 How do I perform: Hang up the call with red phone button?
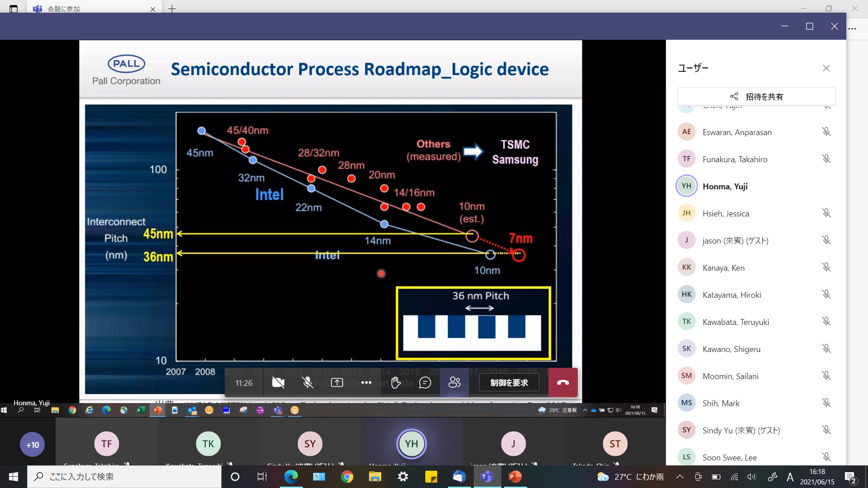[x=563, y=383]
